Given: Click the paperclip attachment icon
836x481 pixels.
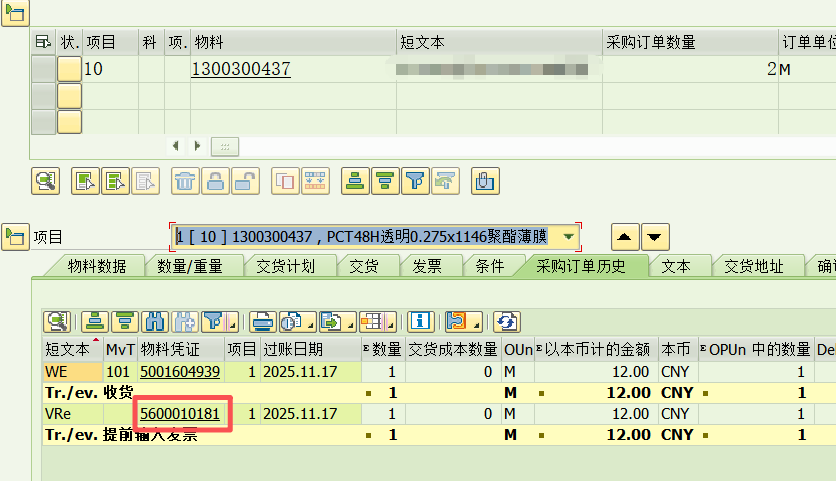Looking at the screenshot, I should [x=485, y=181].
